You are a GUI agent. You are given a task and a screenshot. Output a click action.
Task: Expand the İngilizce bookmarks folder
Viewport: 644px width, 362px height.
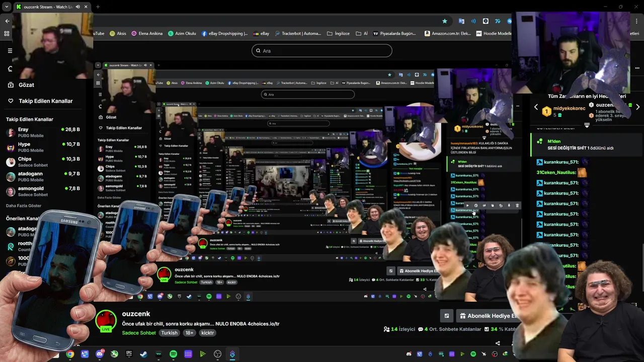pos(339,33)
